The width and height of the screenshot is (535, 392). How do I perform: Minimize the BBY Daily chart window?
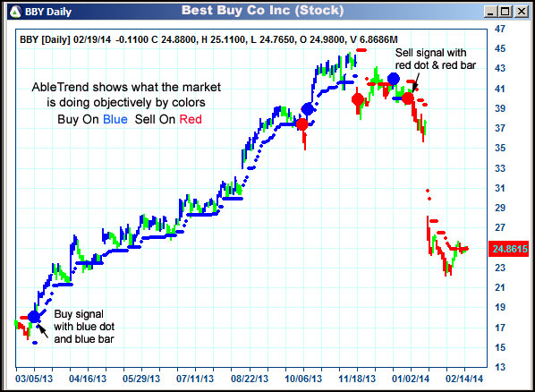point(490,12)
